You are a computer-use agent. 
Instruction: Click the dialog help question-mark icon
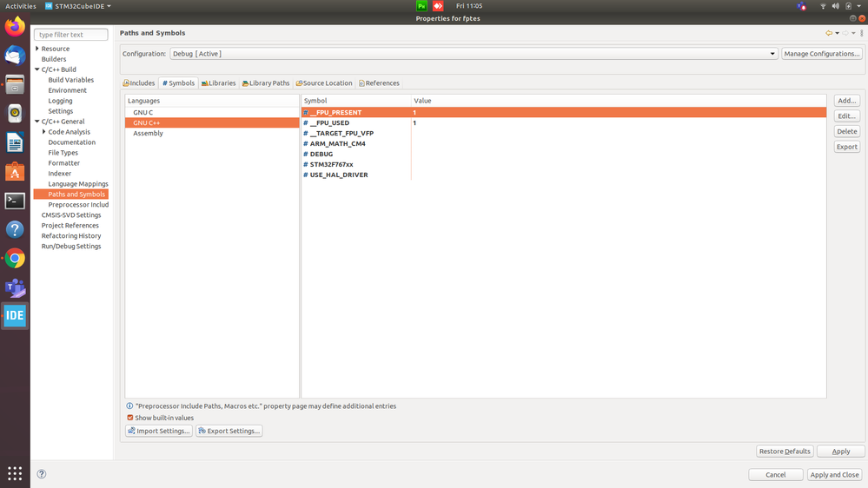(x=42, y=474)
